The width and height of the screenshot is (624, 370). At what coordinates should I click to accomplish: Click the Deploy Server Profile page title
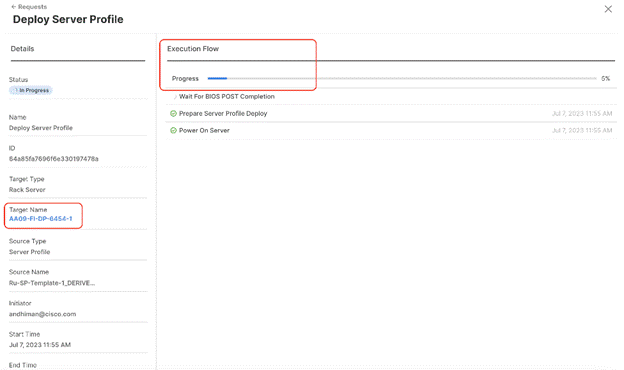pyautogui.click(x=68, y=19)
